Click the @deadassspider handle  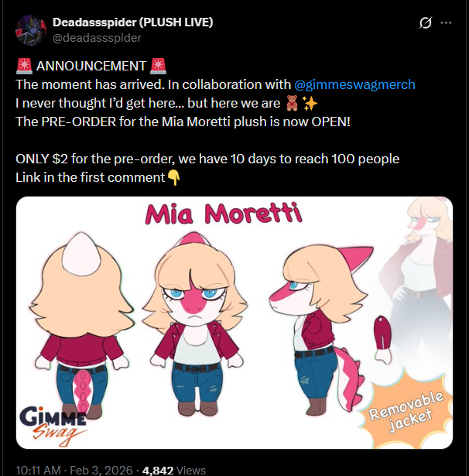tap(97, 38)
